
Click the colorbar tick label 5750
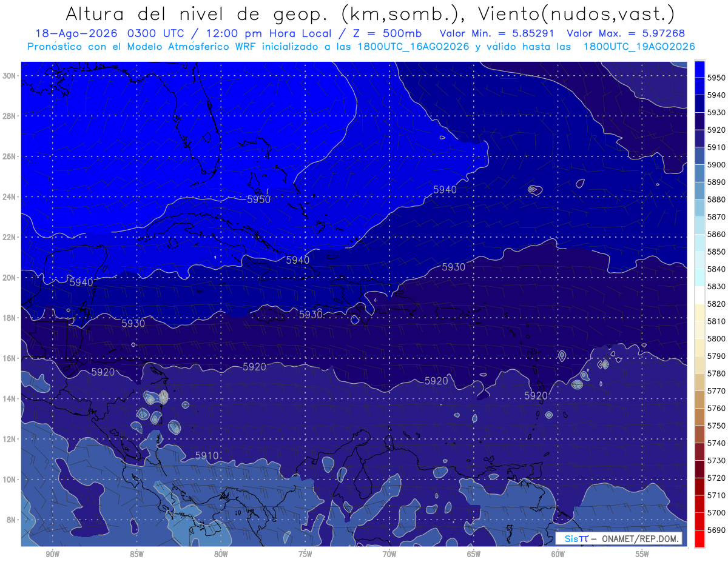click(x=716, y=426)
